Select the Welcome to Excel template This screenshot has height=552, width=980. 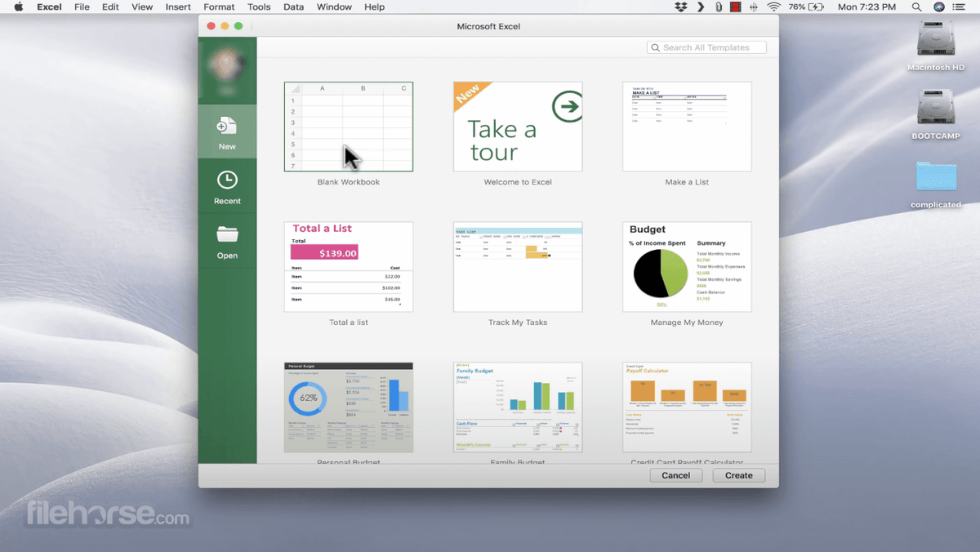click(x=518, y=127)
